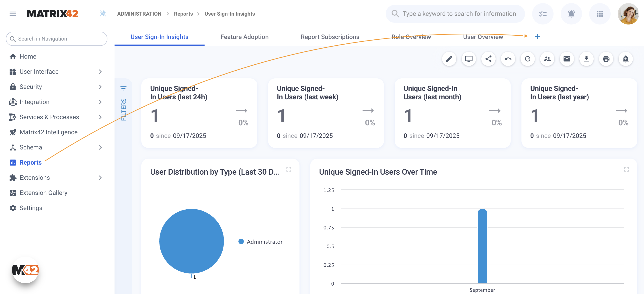
Task: Focus the Search in Navigation field
Action: pyautogui.click(x=57, y=39)
